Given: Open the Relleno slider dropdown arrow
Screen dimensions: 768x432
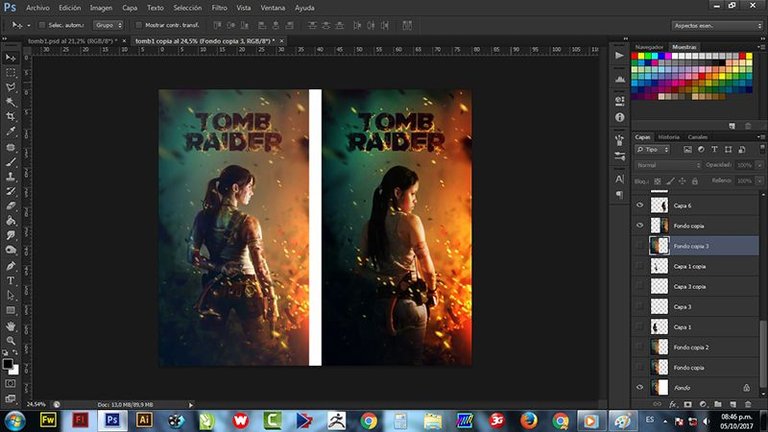Looking at the screenshot, I should pyautogui.click(x=759, y=181).
